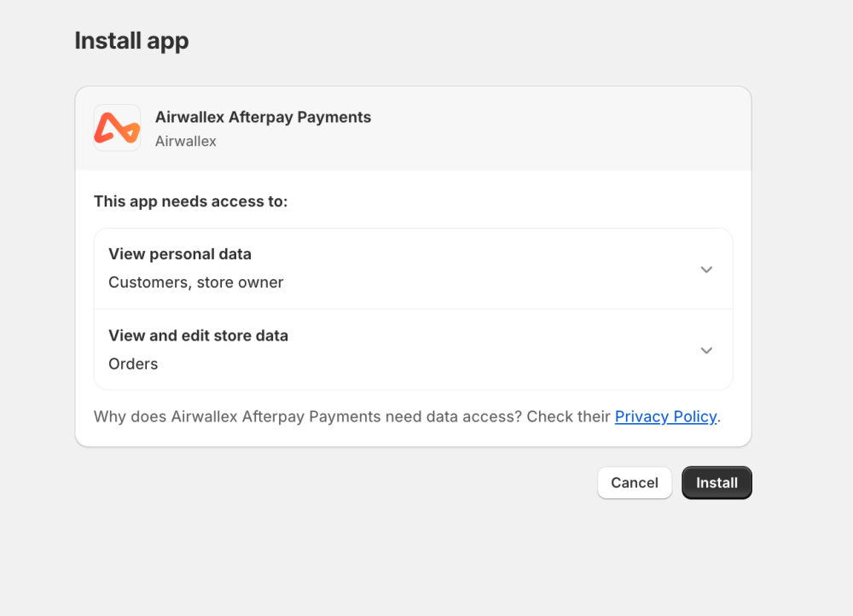Click the Customers, store owner text
853x616 pixels.
[195, 282]
